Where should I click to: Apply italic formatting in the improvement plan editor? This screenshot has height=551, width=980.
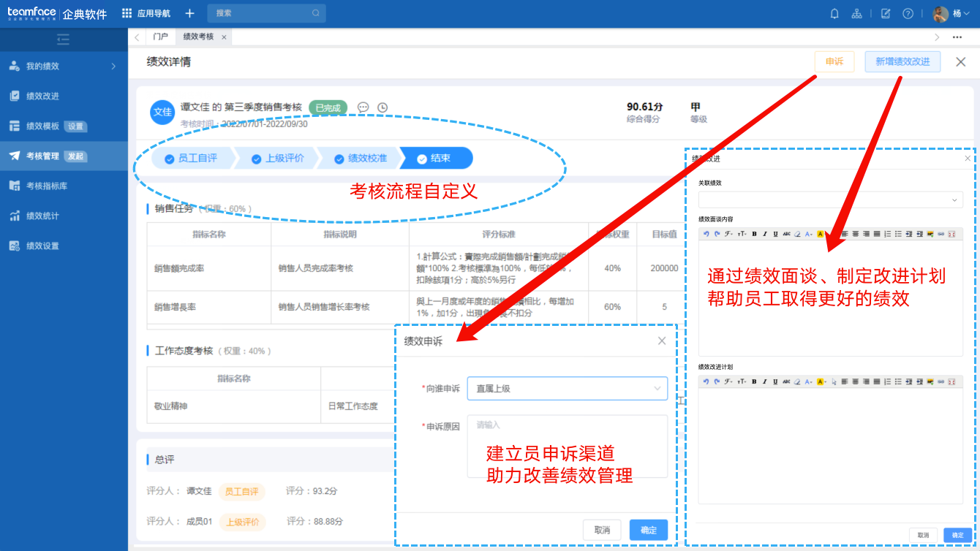pos(765,381)
